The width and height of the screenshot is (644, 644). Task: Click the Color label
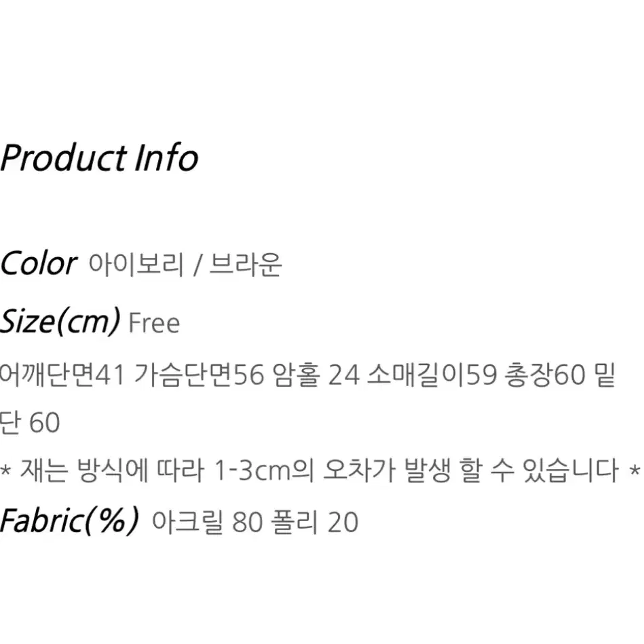(38, 263)
